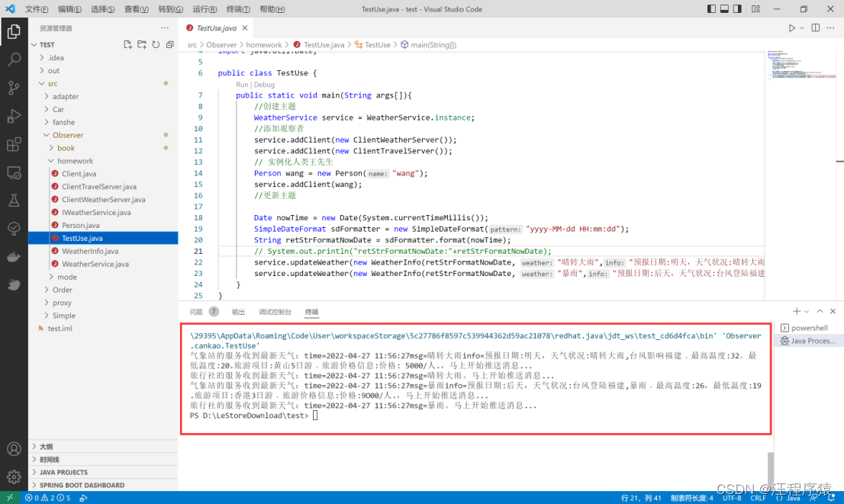
Task: Open Remote Explorer view icon
Action: pyautogui.click(x=14, y=172)
